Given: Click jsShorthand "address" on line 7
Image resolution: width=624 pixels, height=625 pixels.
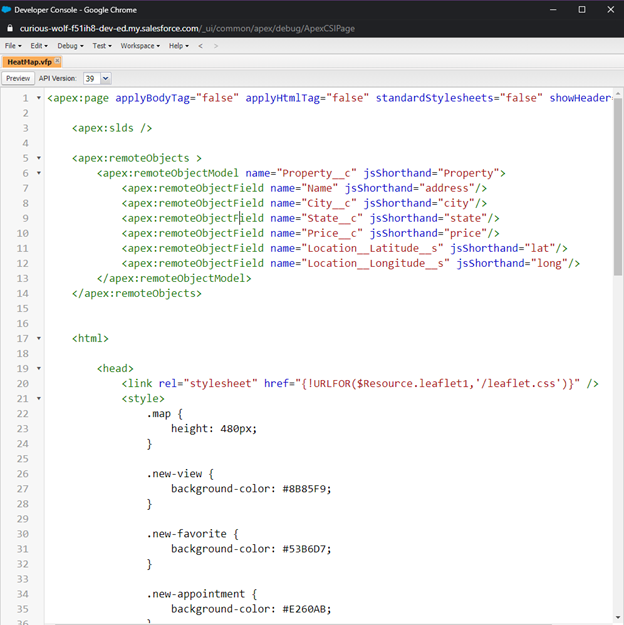Looking at the screenshot, I should [x=447, y=188].
